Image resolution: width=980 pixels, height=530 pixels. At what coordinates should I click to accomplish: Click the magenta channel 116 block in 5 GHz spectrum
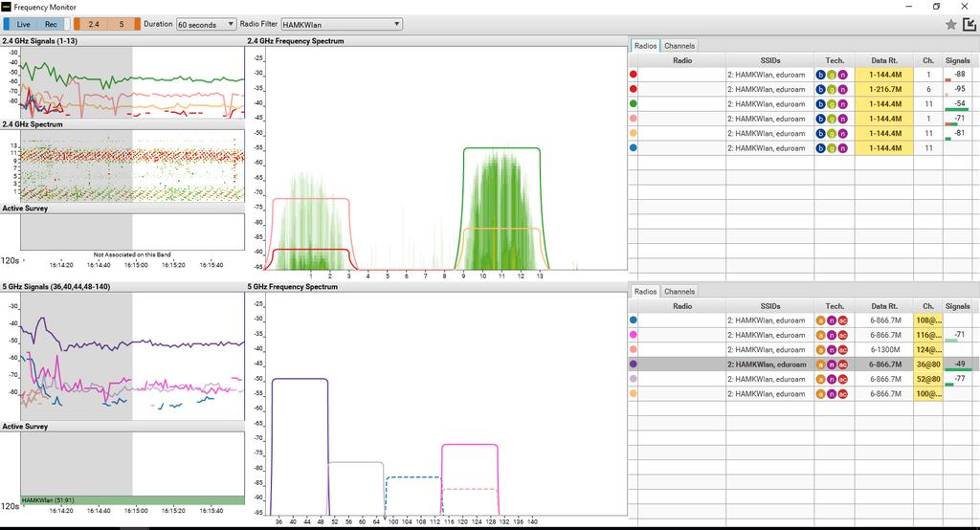[x=470, y=478]
